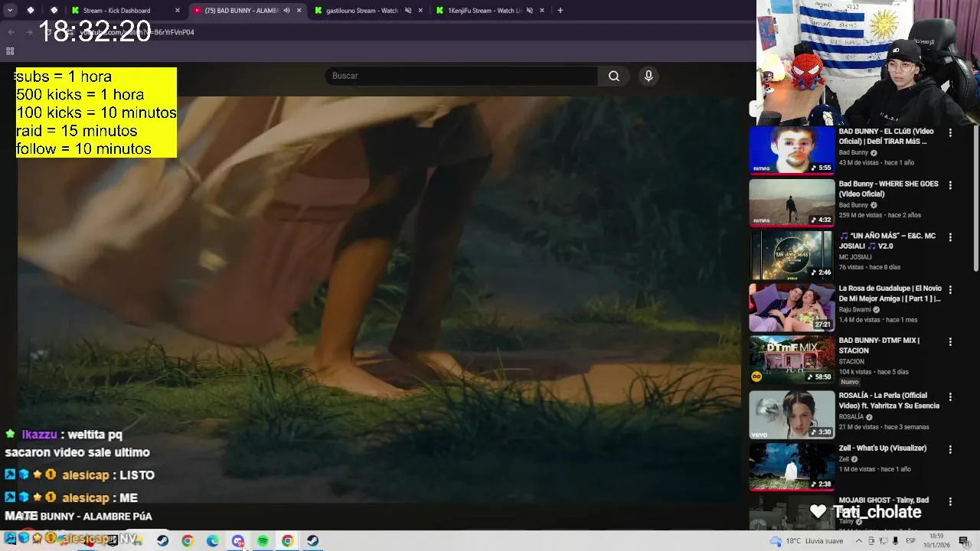Open options menu for EL CLúB video
Image resolution: width=980 pixels, height=551 pixels.
tap(950, 132)
